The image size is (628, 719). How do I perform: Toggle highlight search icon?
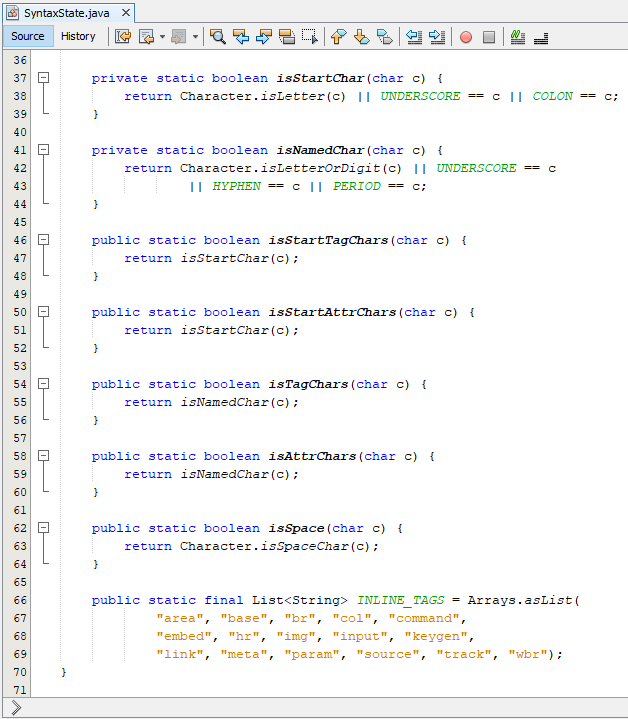[287, 36]
